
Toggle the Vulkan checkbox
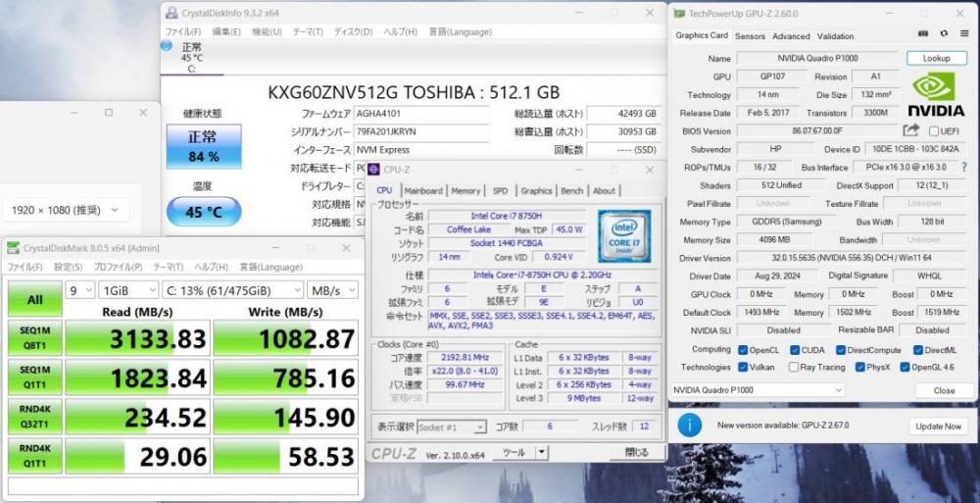tap(743, 368)
